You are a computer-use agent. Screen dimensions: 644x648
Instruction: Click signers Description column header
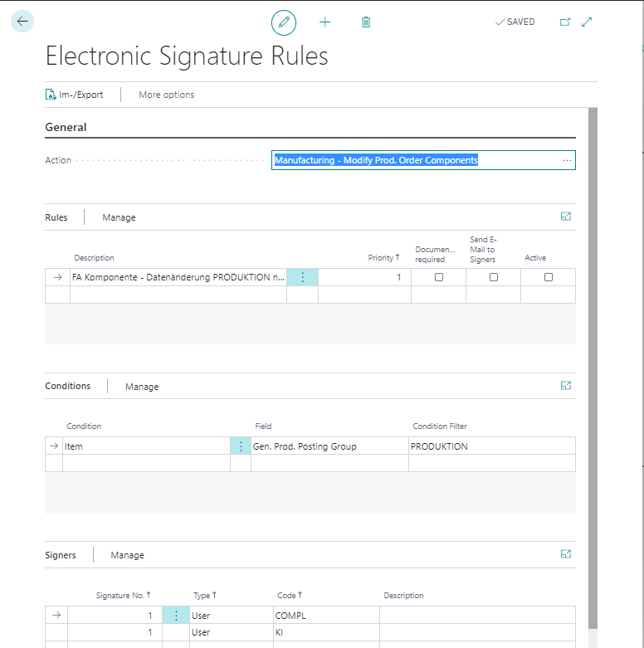click(403, 596)
